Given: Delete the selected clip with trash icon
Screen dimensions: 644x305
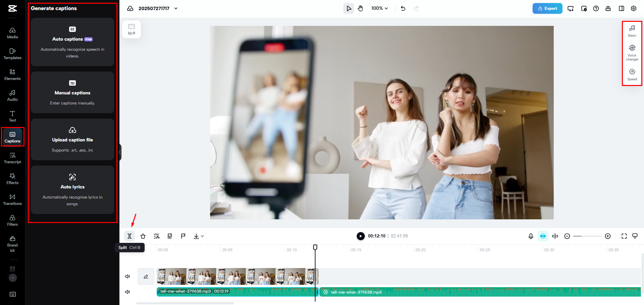Looking at the screenshot, I should (143, 236).
